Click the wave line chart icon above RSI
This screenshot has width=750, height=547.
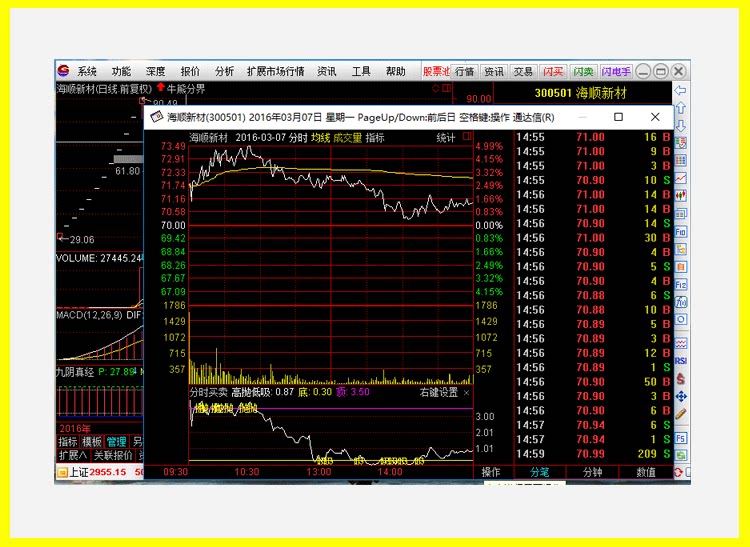(x=681, y=343)
